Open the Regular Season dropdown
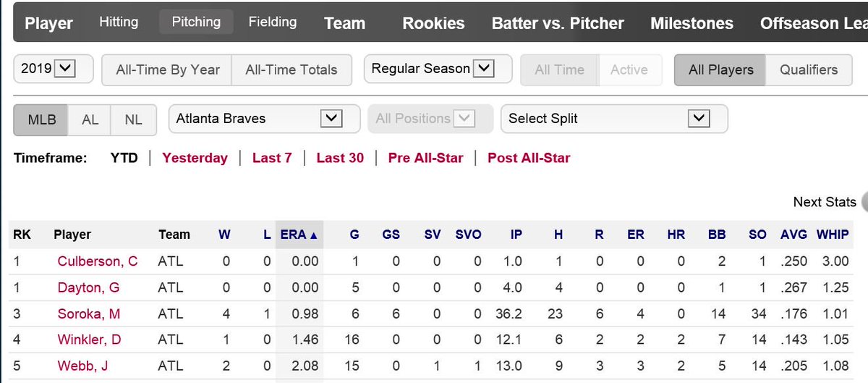The height and width of the screenshot is (383, 868). [438, 70]
